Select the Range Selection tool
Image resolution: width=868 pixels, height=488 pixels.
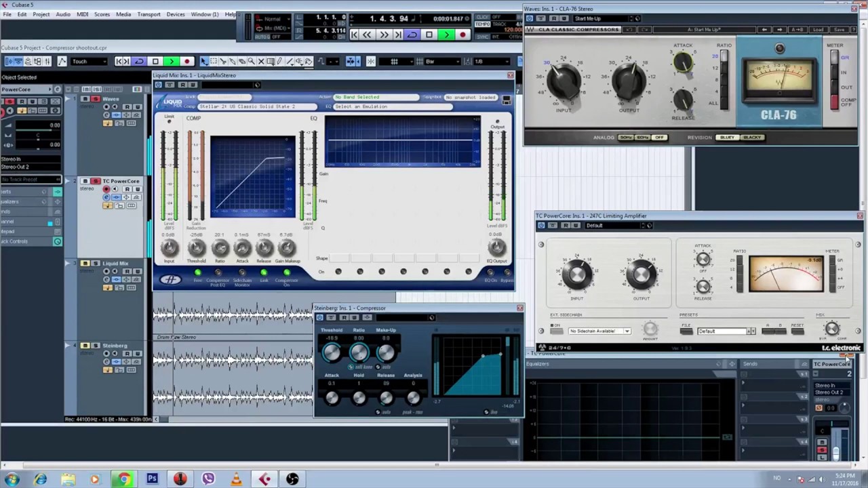[x=214, y=62]
